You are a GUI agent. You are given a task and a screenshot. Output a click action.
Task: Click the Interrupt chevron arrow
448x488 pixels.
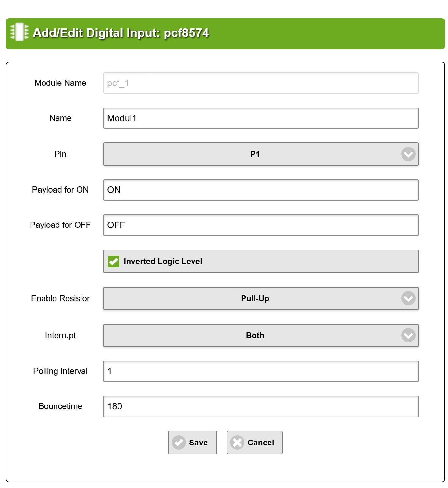tap(408, 335)
